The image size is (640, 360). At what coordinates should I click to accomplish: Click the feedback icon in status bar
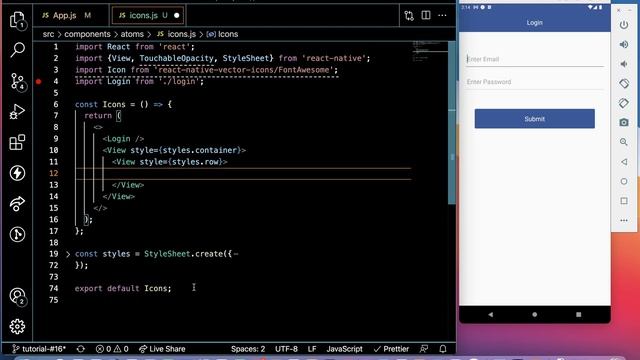click(x=424, y=349)
